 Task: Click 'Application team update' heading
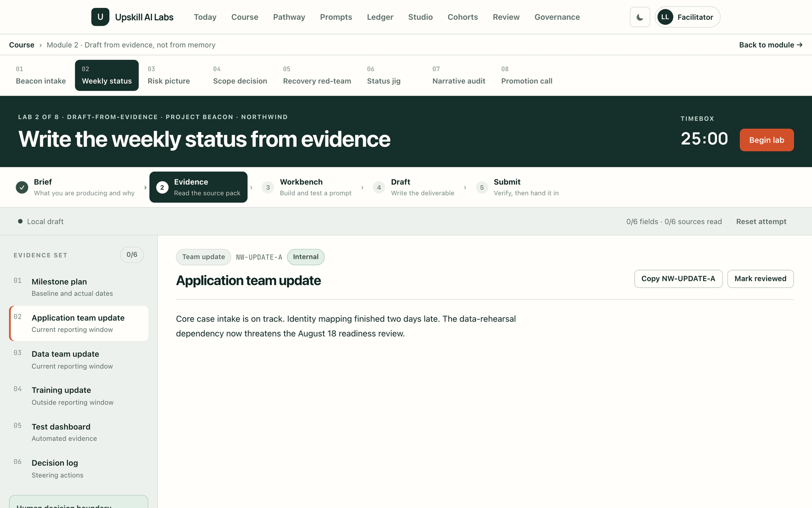tap(248, 280)
